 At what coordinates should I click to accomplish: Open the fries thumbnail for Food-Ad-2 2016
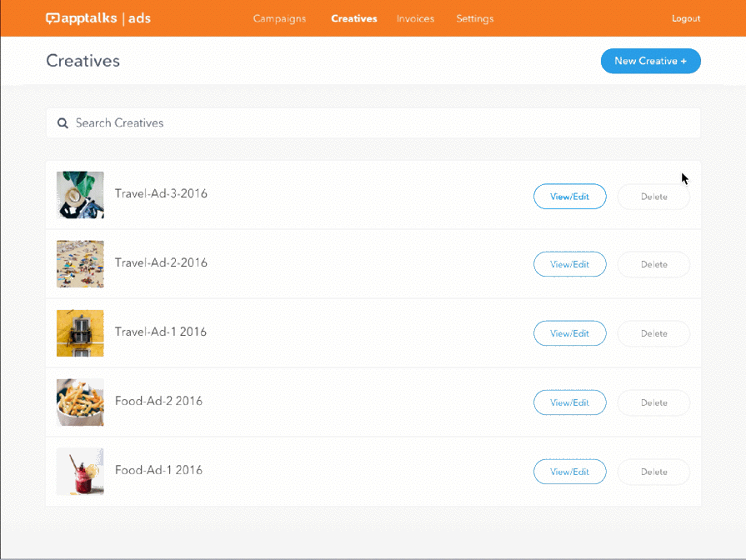click(x=79, y=402)
